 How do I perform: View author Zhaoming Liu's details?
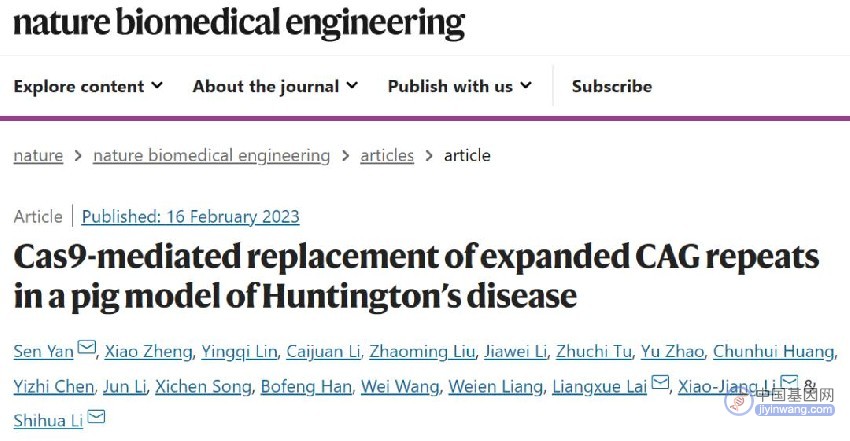pyautogui.click(x=422, y=352)
